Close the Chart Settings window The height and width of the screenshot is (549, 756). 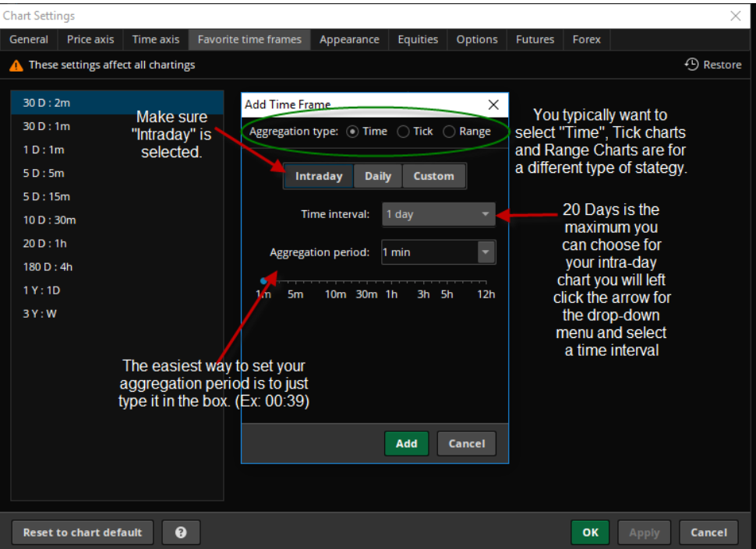(735, 16)
